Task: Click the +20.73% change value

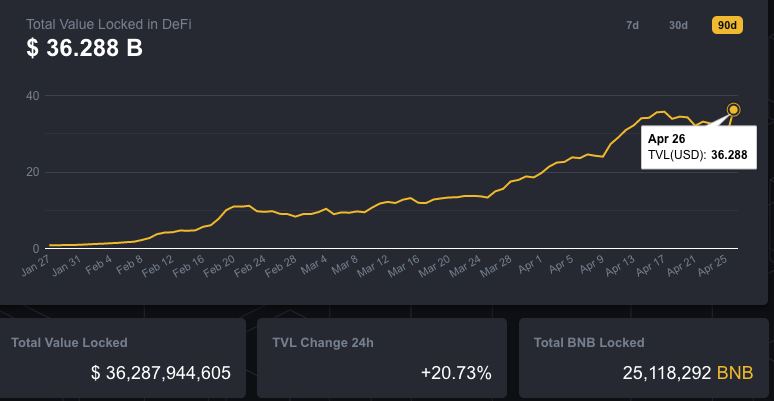Action: [456, 373]
